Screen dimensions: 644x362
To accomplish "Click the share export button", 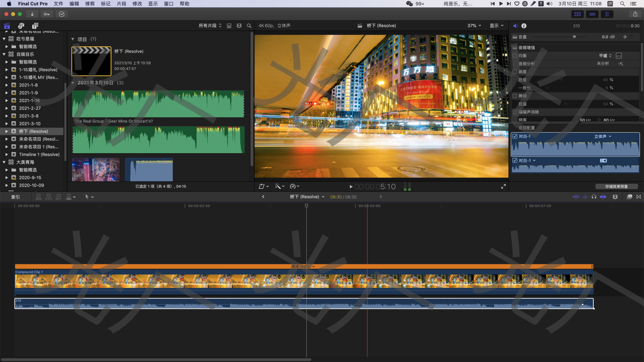I will coord(635,14).
